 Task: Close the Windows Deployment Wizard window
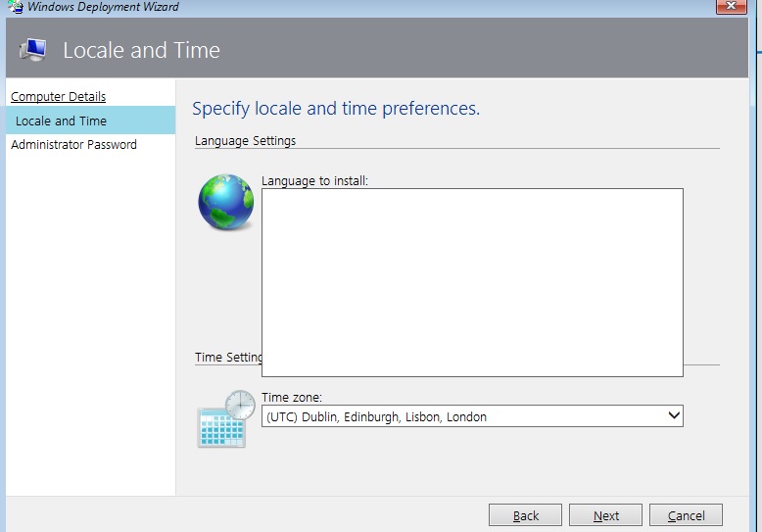(732, 6)
